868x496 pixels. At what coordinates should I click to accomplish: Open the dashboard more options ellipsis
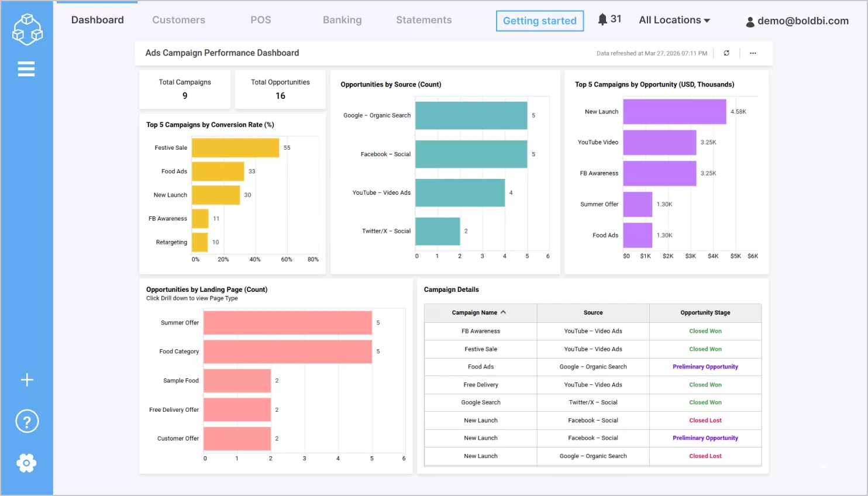753,53
